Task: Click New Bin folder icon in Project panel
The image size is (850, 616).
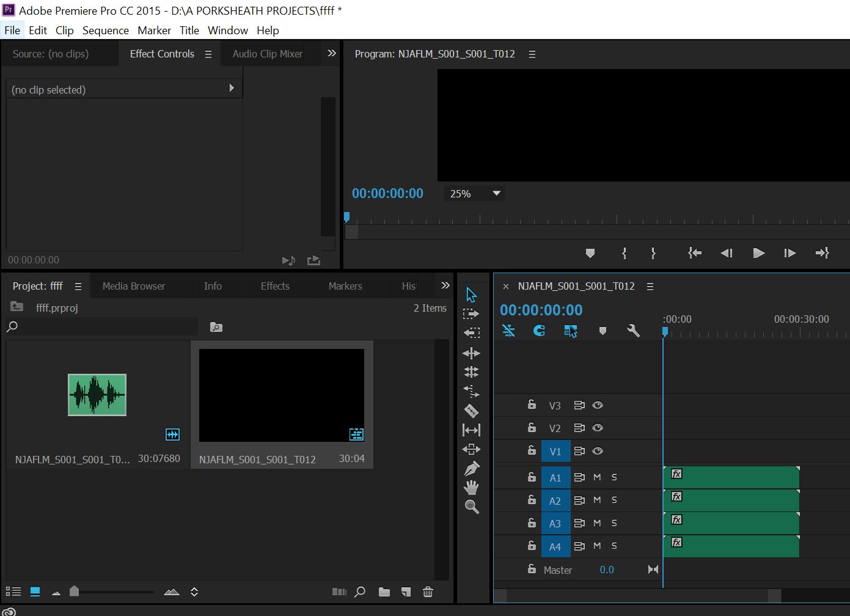Action: [384, 592]
